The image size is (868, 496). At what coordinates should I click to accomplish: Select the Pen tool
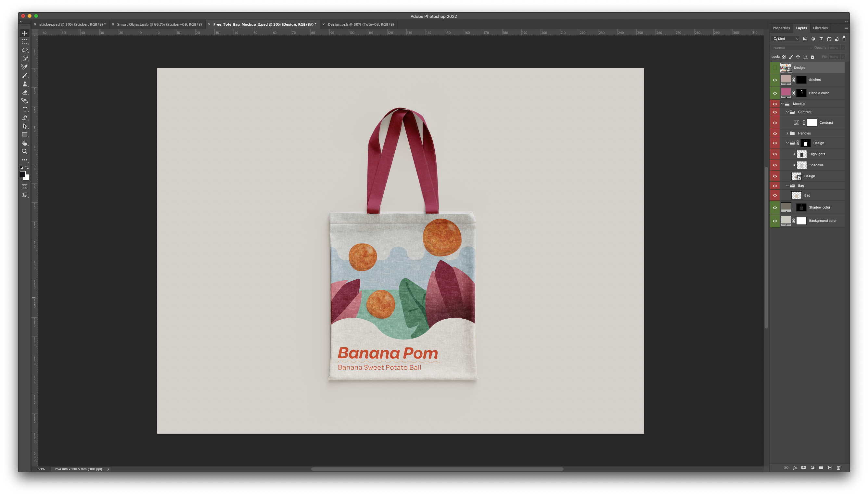(25, 118)
